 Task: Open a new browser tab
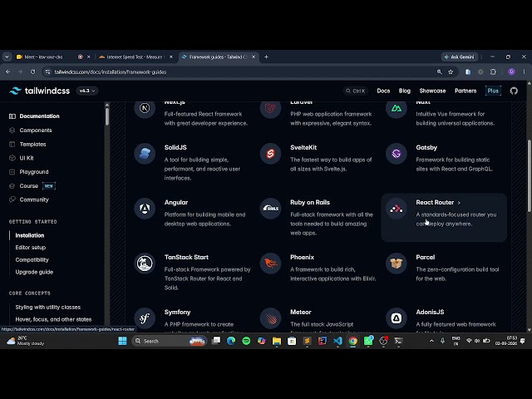pyautogui.click(x=266, y=57)
